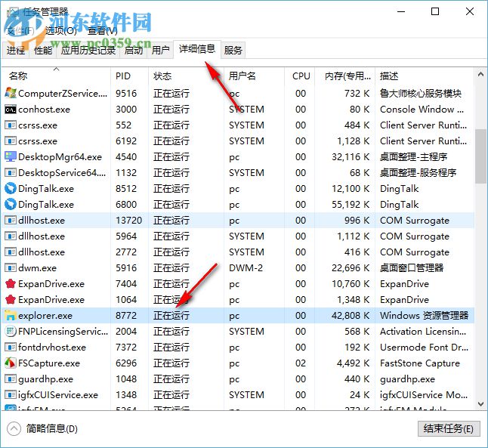Click the Windows 资源管理器 description
Image resolution: width=488 pixels, height=448 pixels.
tap(424, 315)
